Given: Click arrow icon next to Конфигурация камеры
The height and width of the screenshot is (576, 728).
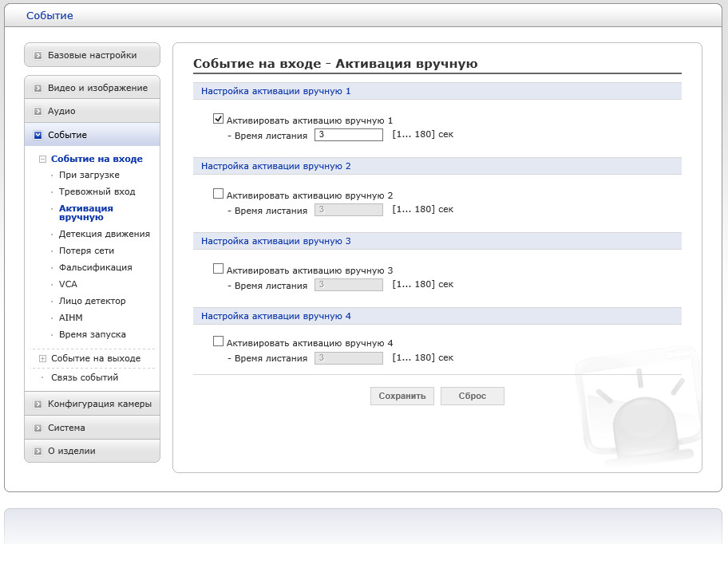Looking at the screenshot, I should [38, 404].
